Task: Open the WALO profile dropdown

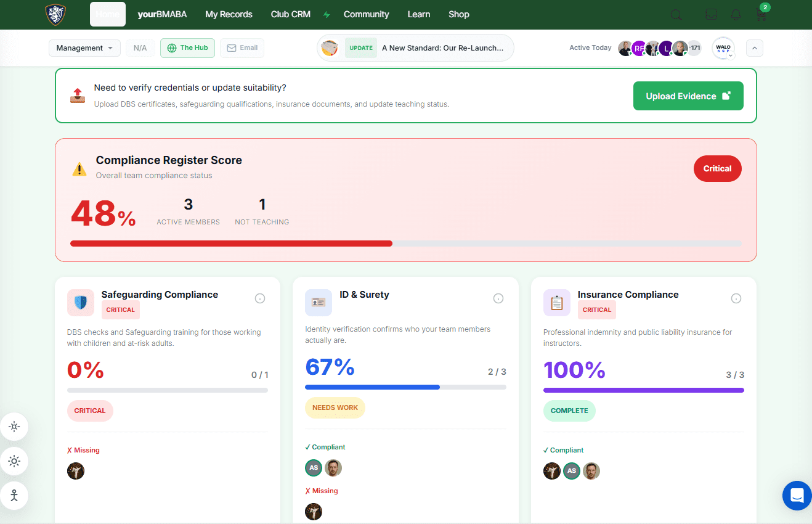Action: pos(723,48)
